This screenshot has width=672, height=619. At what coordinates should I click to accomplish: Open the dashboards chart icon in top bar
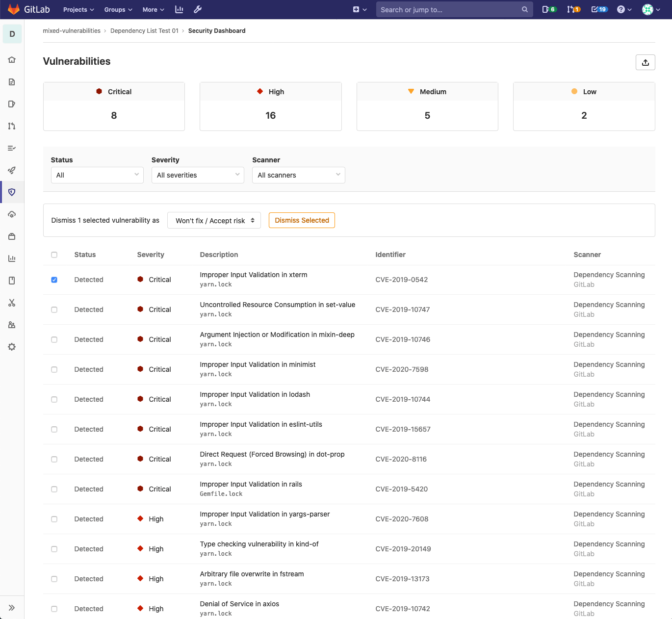point(179,9)
